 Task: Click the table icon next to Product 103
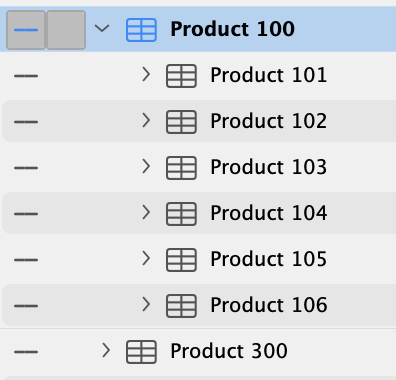[181, 168]
